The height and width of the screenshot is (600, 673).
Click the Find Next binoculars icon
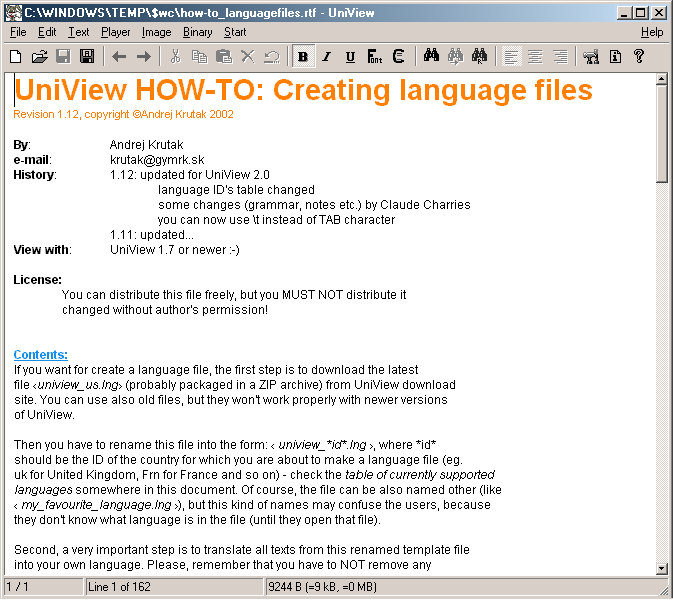(455, 56)
